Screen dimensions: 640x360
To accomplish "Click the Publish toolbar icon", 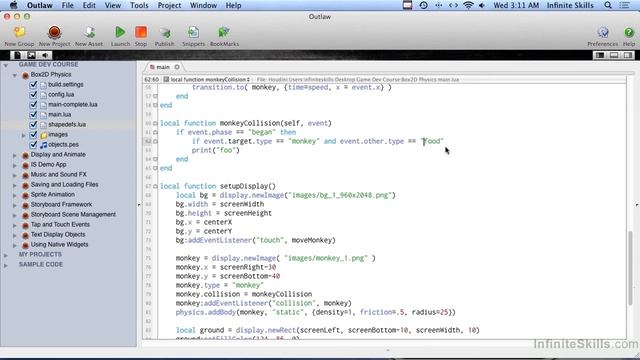I will click(164, 32).
